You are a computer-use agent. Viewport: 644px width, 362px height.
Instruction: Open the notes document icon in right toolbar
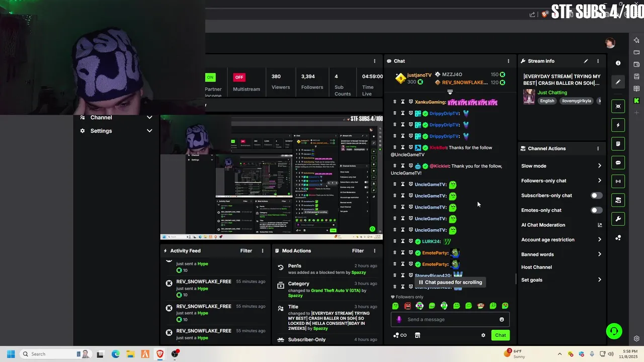click(618, 144)
